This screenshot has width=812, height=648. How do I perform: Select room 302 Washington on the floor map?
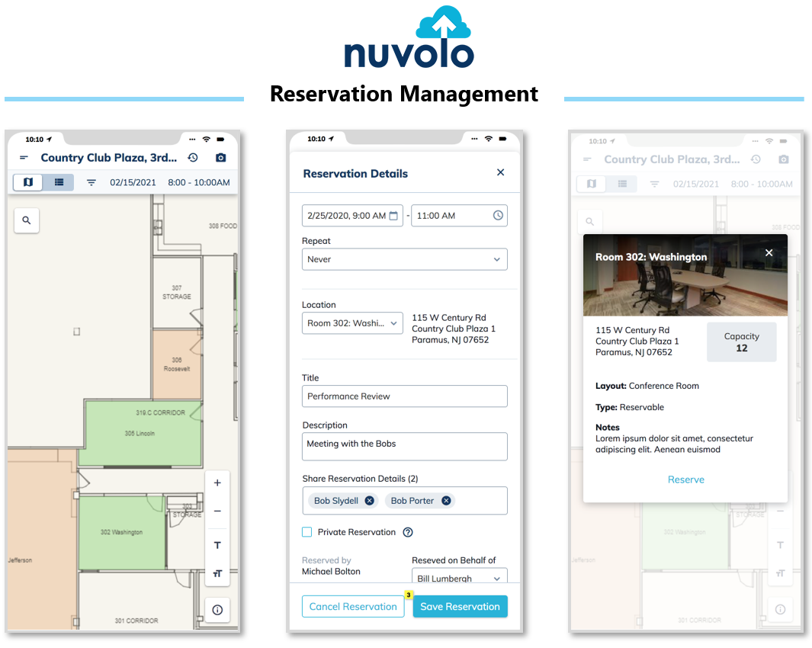[121, 532]
